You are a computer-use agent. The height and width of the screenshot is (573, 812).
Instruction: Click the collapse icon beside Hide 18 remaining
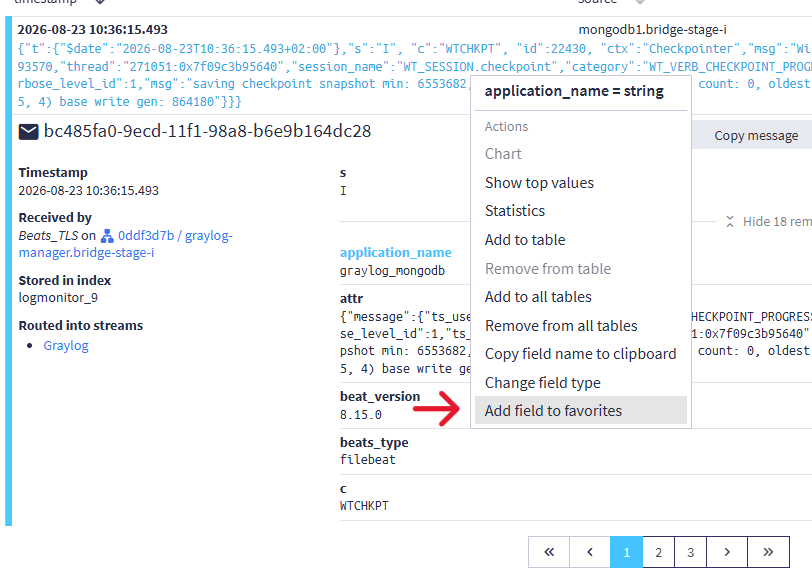730,222
